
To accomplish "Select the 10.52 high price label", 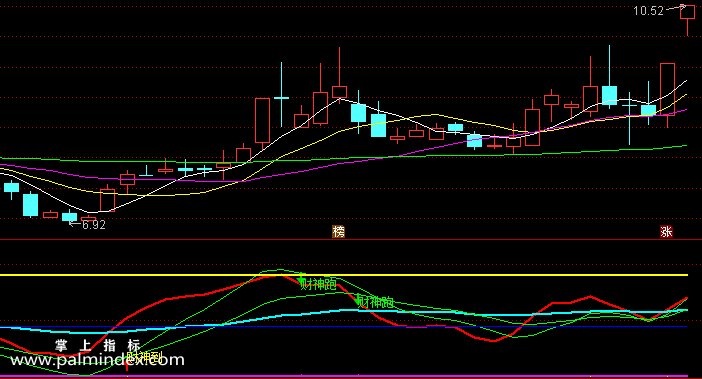I will pyautogui.click(x=648, y=11).
